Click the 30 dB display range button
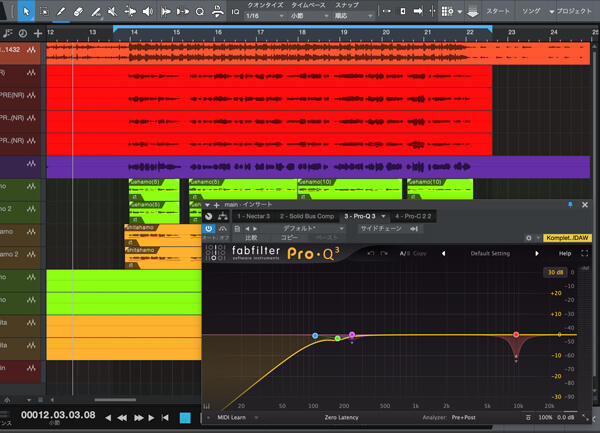This screenshot has width=600, height=433. pyautogui.click(x=555, y=272)
